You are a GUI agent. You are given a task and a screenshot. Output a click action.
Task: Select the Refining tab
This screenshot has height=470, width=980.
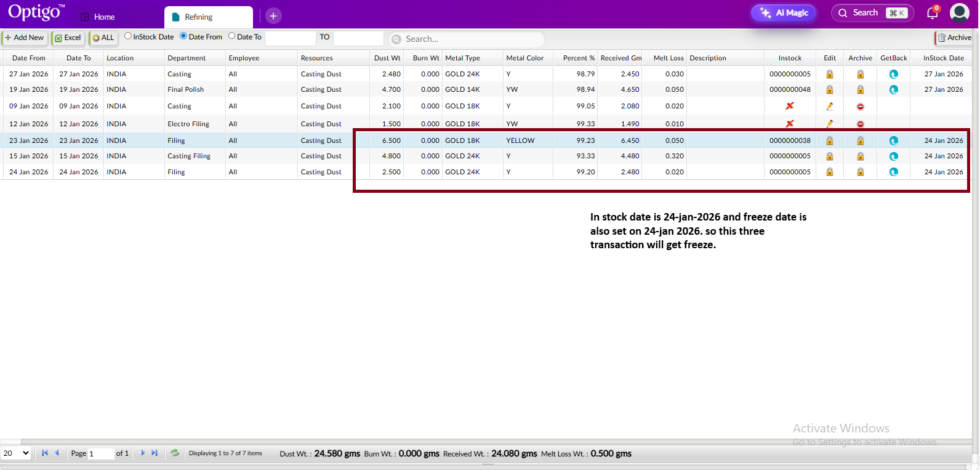coord(208,17)
